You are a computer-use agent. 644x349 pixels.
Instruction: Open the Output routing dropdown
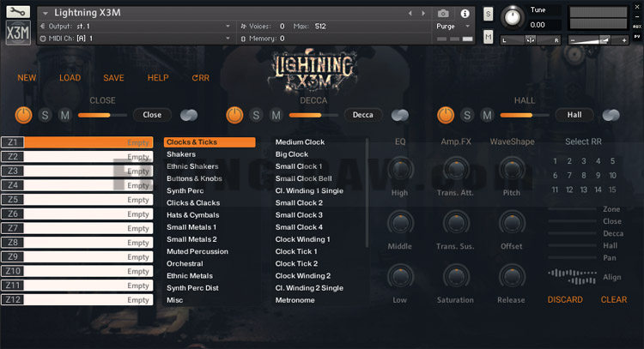pyautogui.click(x=228, y=26)
